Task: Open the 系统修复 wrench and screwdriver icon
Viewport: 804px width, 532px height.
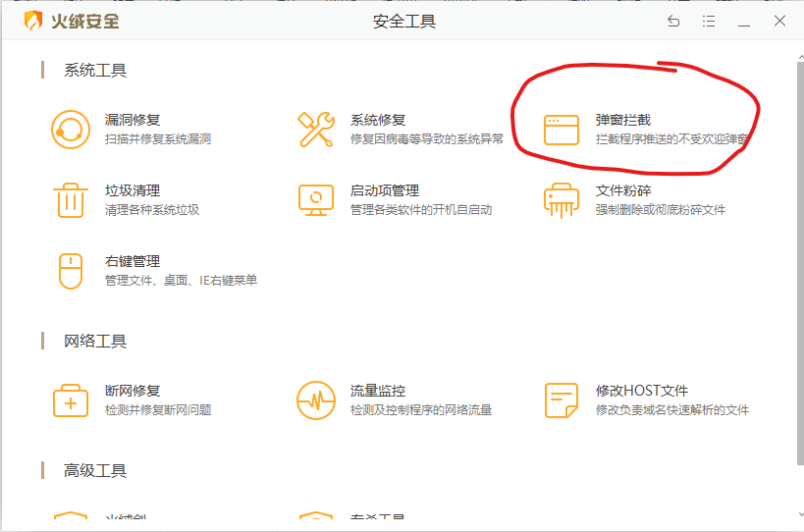Action: (316, 130)
